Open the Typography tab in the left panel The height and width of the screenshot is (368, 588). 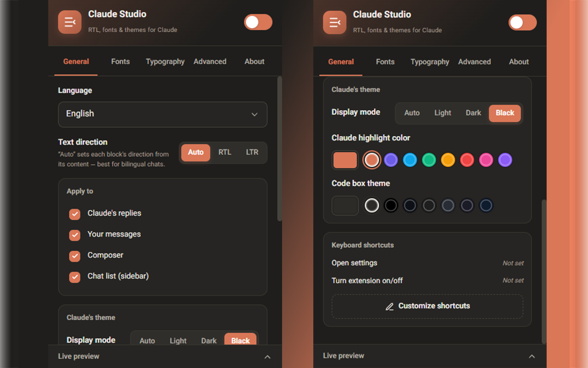165,62
